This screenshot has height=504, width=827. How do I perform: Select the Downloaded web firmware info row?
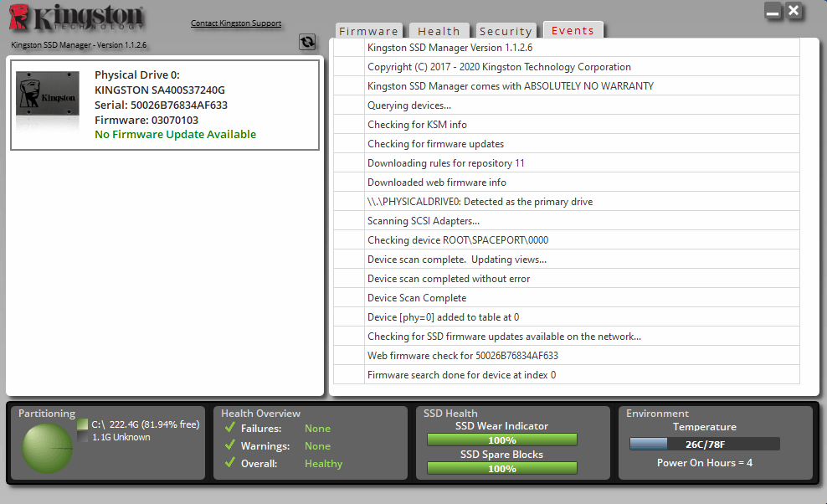click(x=567, y=183)
